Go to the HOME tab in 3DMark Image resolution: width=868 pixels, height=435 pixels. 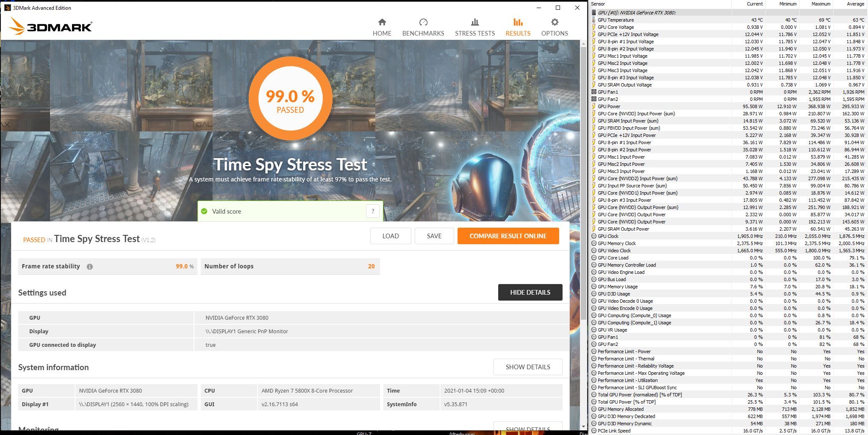(382, 27)
